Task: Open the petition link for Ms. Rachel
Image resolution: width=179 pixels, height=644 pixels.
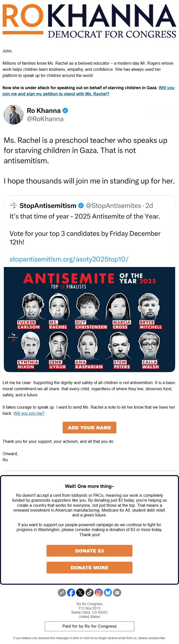Action: [56, 94]
